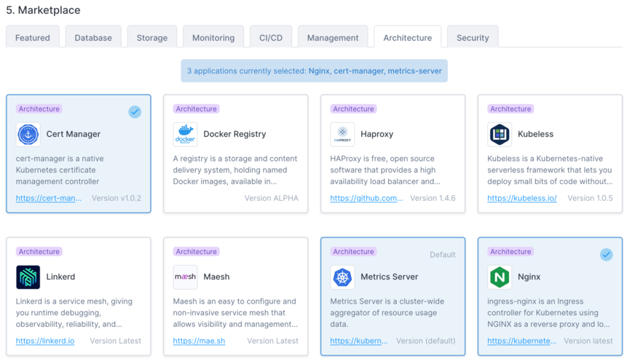The width and height of the screenshot is (627, 364).
Task: Uncheck the Cert Manager selection checkmark
Action: click(135, 112)
